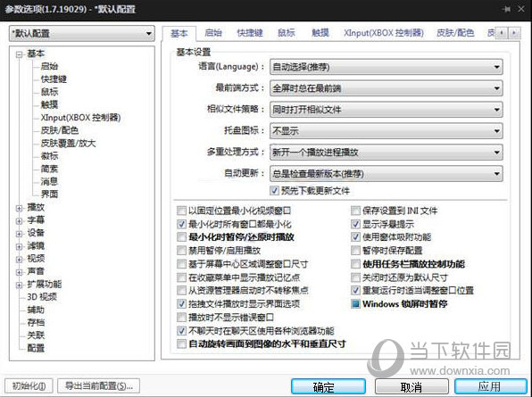Expand the 播放 tree node

(19, 208)
